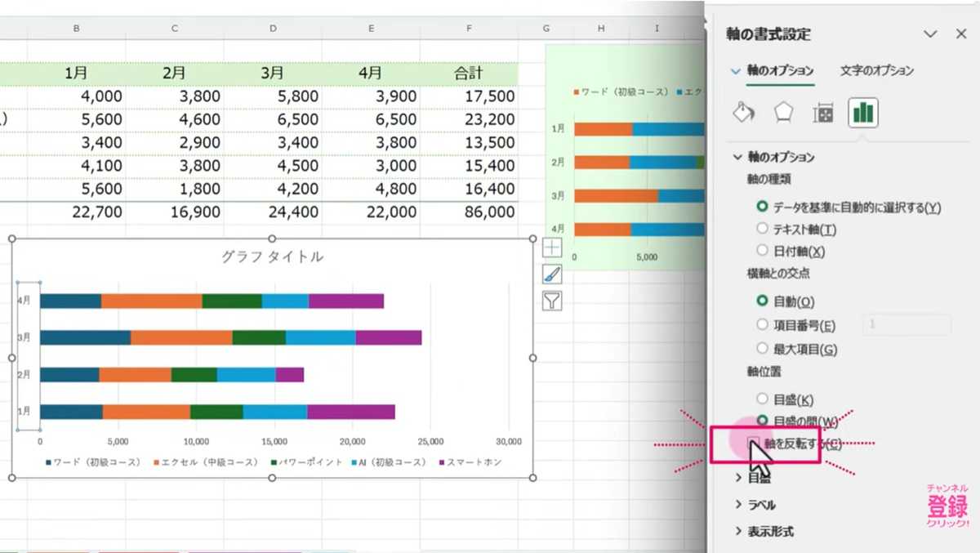Click the chart elements plus icon

553,248
